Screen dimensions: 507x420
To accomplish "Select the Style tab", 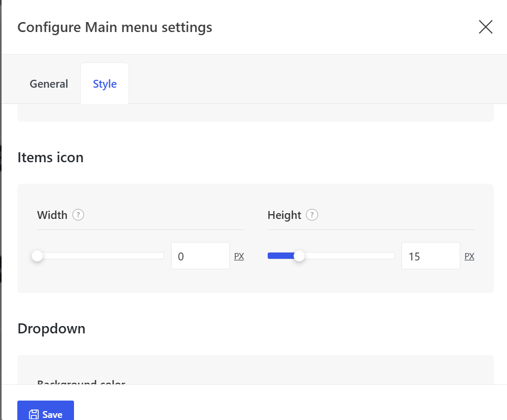I will [105, 84].
